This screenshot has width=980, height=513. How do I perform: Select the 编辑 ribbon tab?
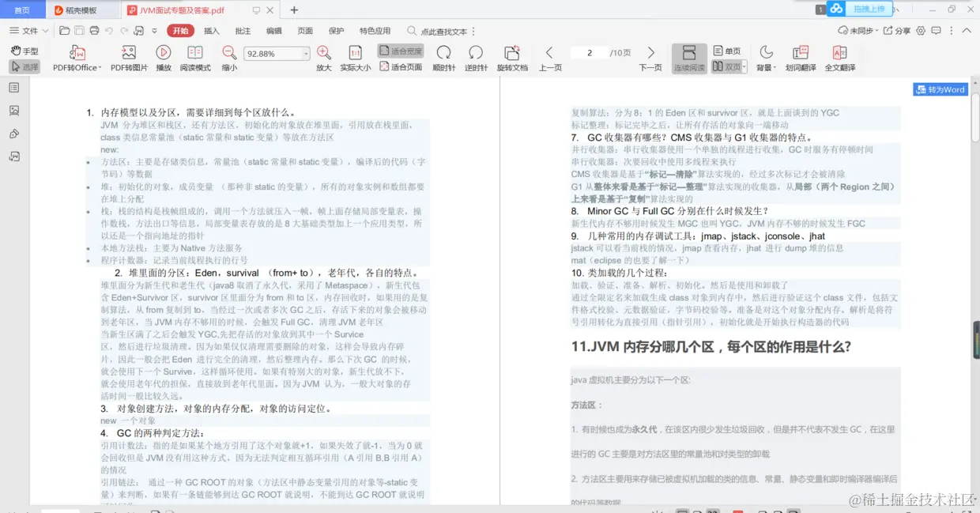click(273, 31)
